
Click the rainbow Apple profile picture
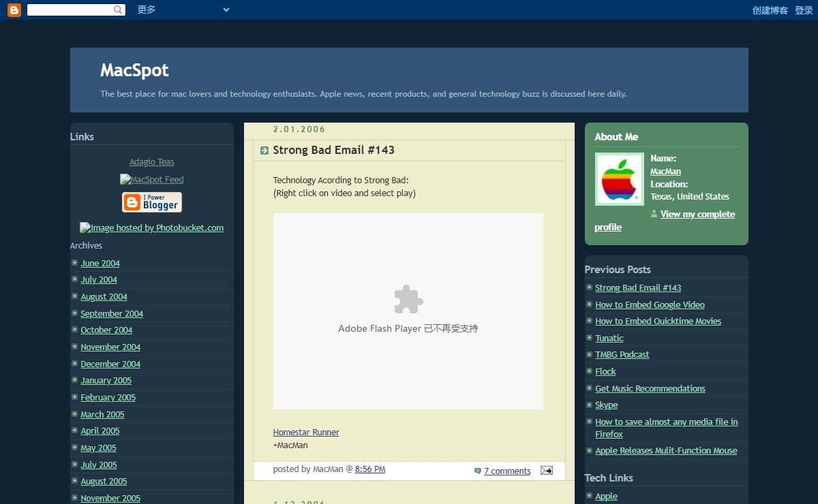click(619, 179)
